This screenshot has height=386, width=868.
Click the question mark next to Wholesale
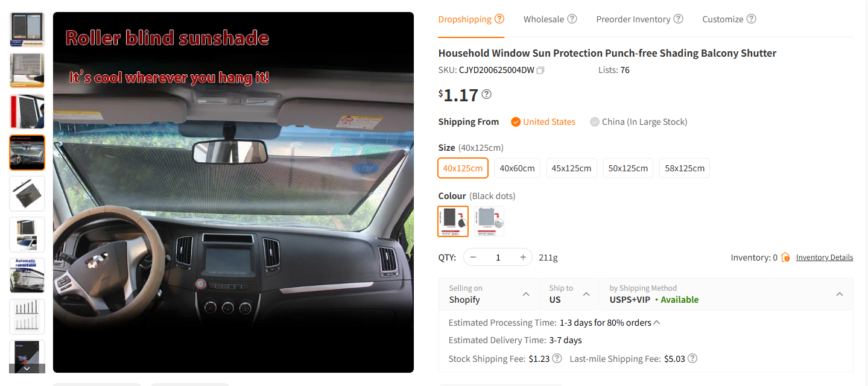tap(572, 19)
